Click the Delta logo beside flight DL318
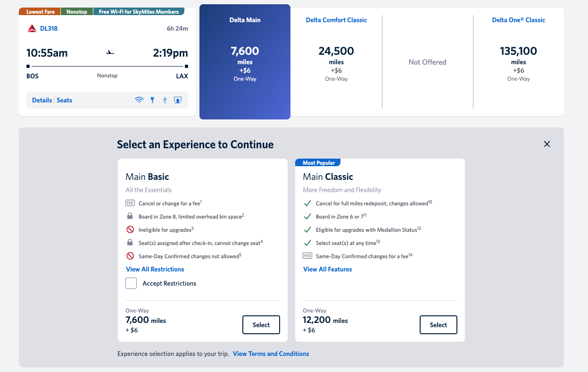Viewport: 588px width, 372px height. tap(31, 28)
